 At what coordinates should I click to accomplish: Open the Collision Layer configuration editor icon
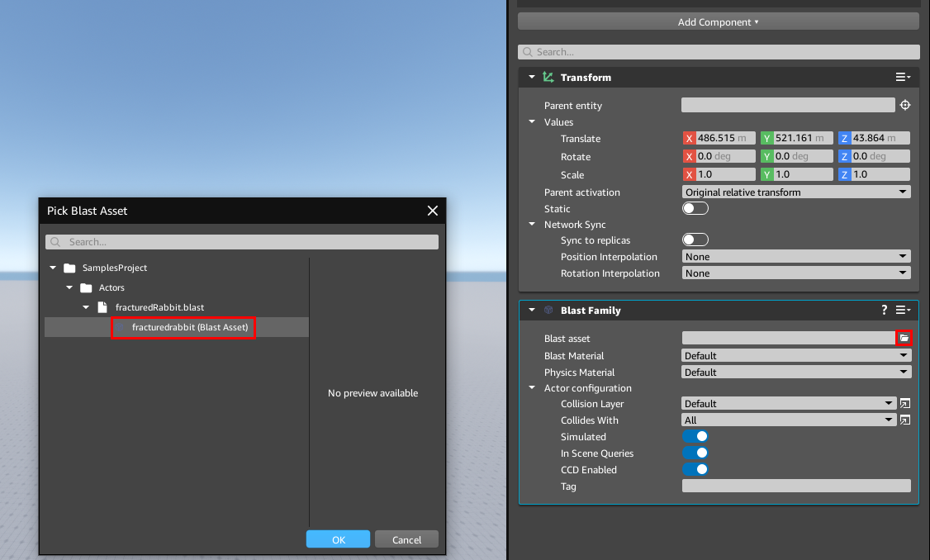click(x=905, y=403)
